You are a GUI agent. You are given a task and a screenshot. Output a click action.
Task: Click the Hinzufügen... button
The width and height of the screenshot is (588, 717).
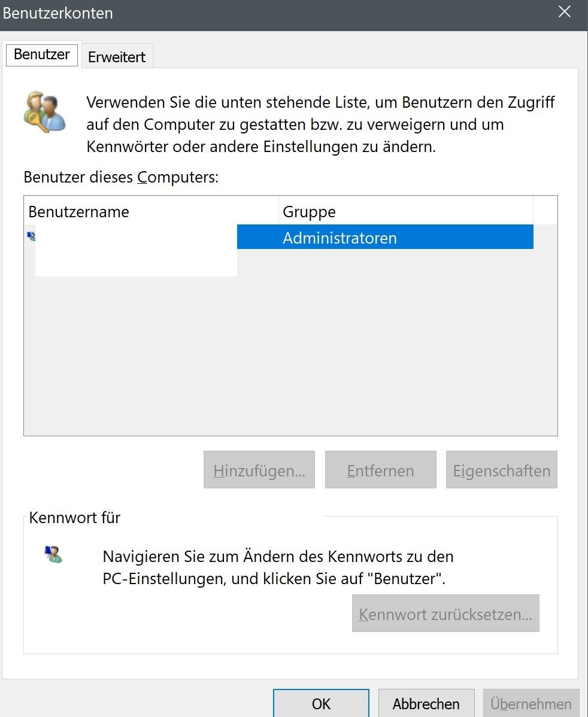[x=259, y=470]
